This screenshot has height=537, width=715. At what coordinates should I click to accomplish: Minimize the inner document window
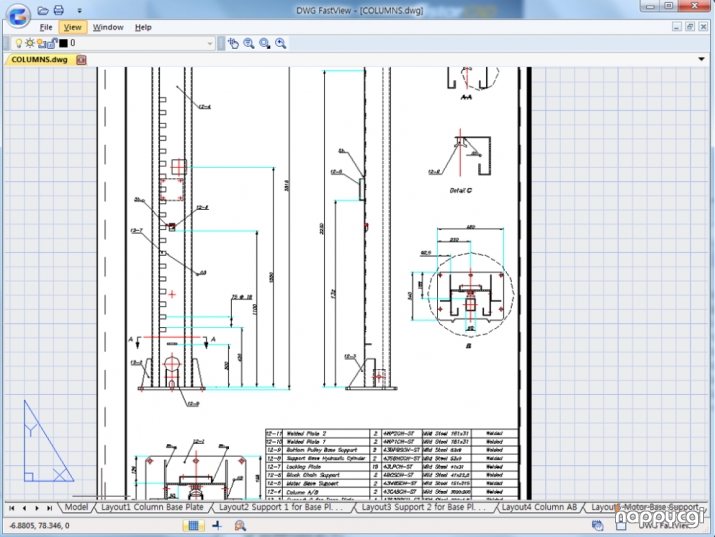pyautogui.click(x=677, y=27)
